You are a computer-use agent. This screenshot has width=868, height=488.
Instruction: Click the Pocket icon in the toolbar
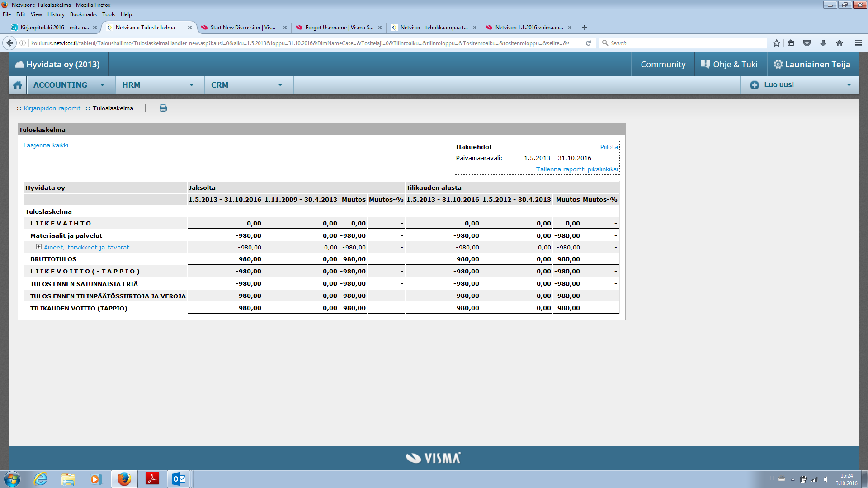tap(807, 43)
